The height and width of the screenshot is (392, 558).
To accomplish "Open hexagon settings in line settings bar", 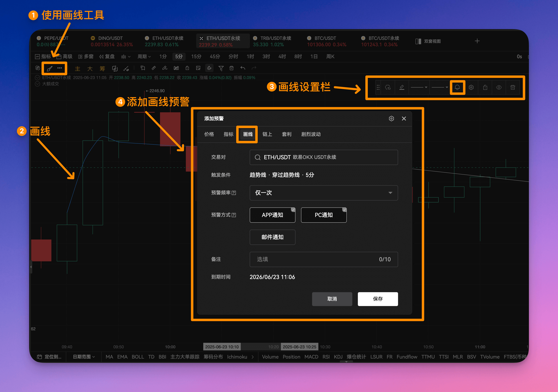I will point(471,88).
